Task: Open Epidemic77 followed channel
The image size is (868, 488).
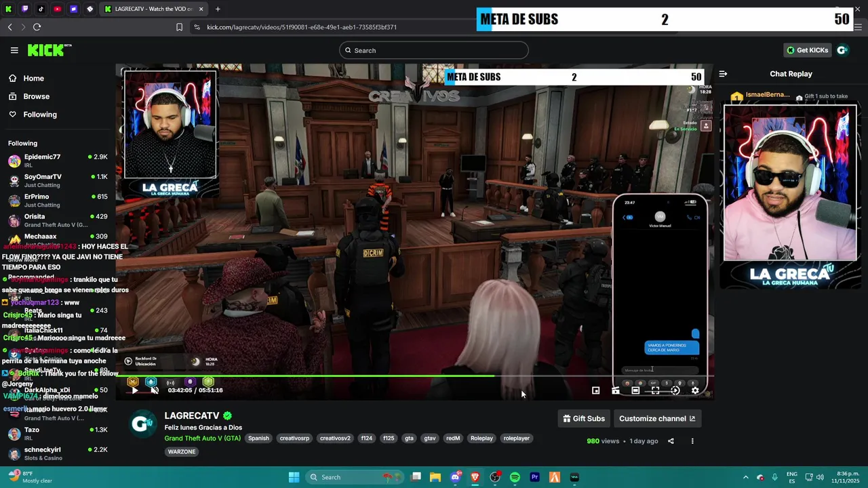Action: [58, 161]
